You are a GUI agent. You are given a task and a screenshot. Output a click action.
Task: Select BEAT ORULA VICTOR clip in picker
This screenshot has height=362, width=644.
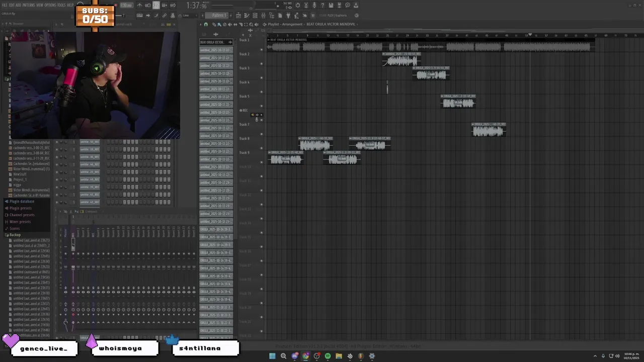click(216, 42)
